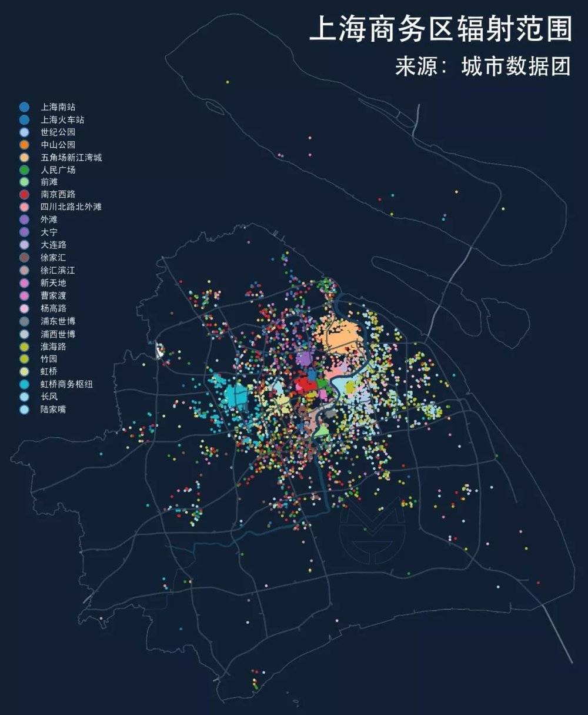Select the 中山公园 legend label
This screenshot has width=588, height=715.
pyautogui.click(x=58, y=145)
